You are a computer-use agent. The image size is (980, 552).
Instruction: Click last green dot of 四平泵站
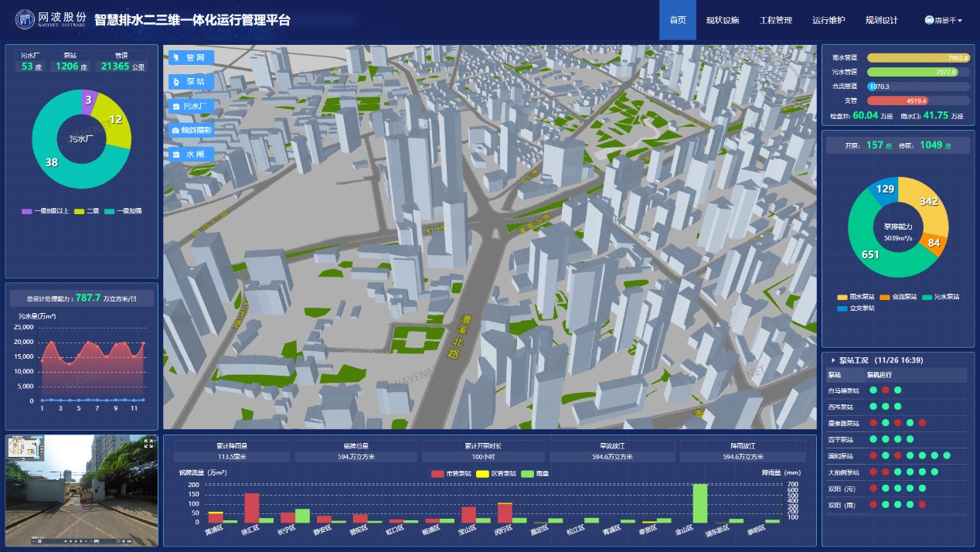(x=910, y=439)
